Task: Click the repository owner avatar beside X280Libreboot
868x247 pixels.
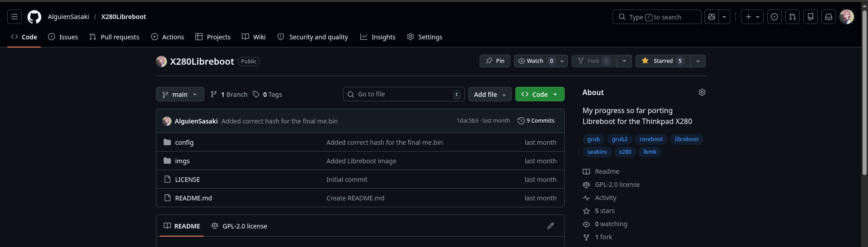Action: click(x=161, y=62)
